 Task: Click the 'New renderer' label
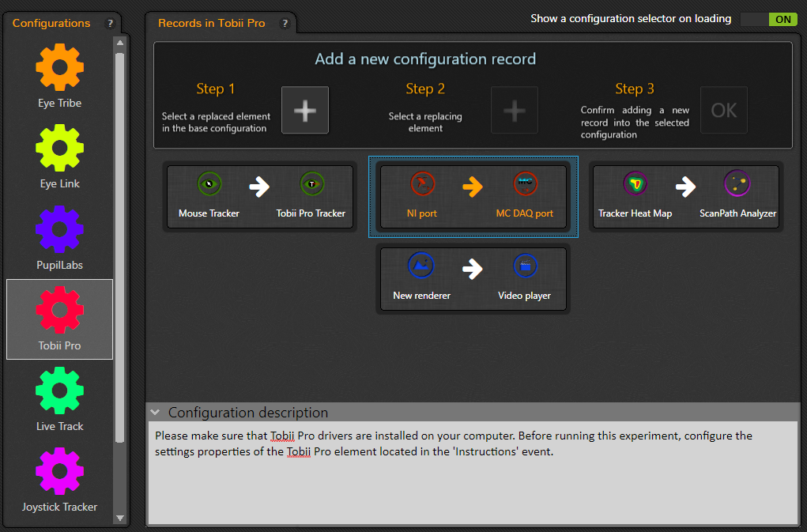[421, 296]
